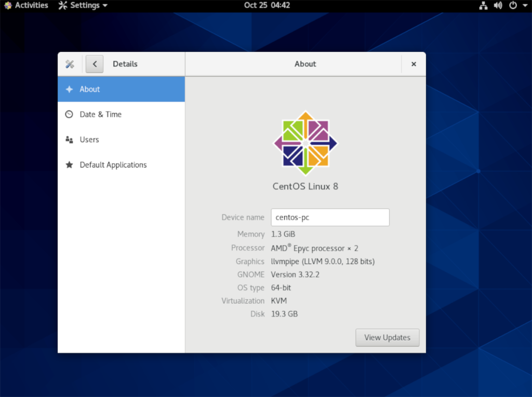Click inside the Device name text field
The width and height of the screenshot is (532, 397).
tap(330, 217)
